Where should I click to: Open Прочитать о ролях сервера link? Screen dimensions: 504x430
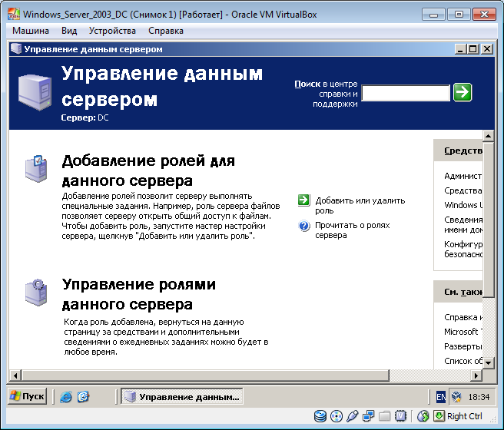coord(353,230)
